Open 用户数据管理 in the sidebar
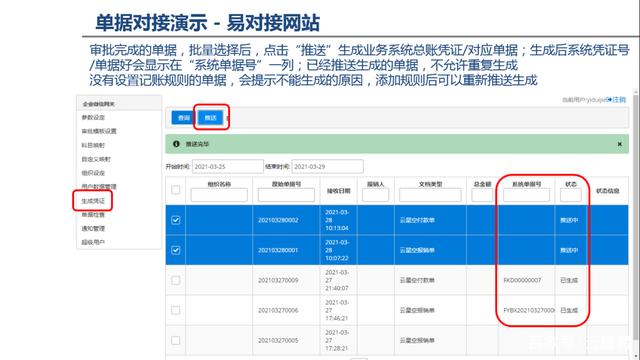 point(99,187)
